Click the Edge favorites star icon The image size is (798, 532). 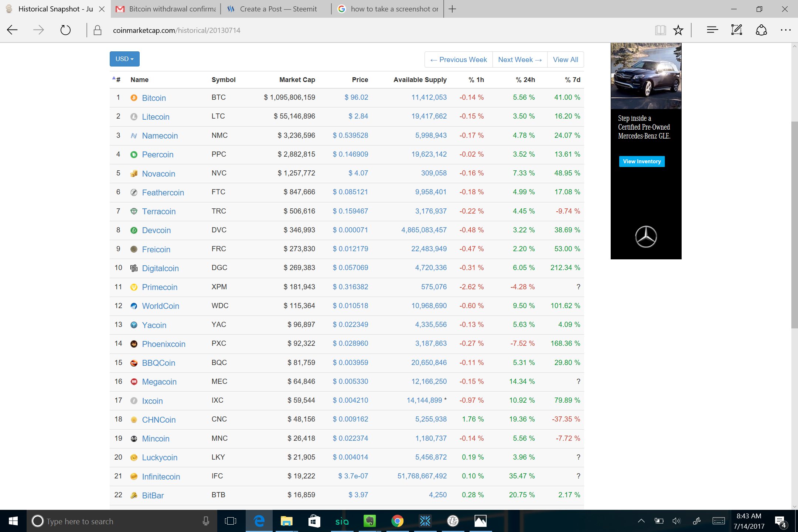coord(678,30)
